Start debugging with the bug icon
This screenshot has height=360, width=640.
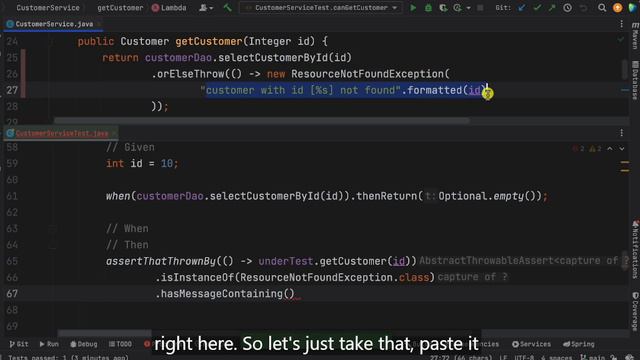coord(428,8)
